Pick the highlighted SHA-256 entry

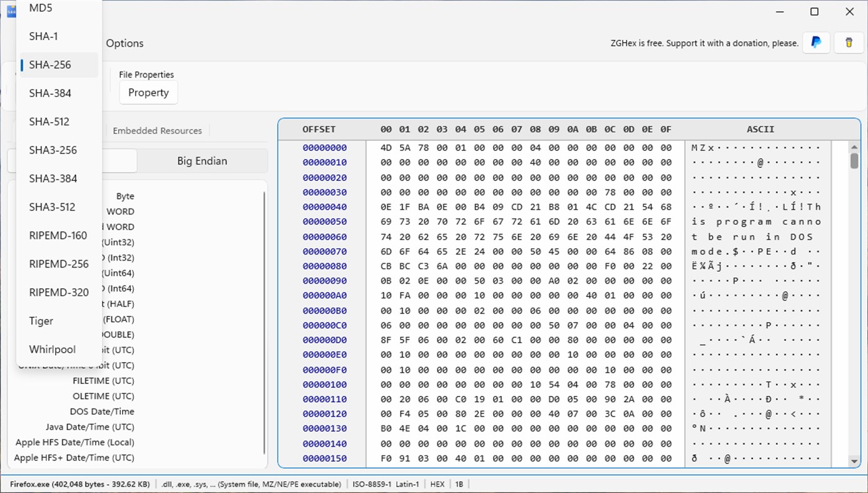point(59,65)
